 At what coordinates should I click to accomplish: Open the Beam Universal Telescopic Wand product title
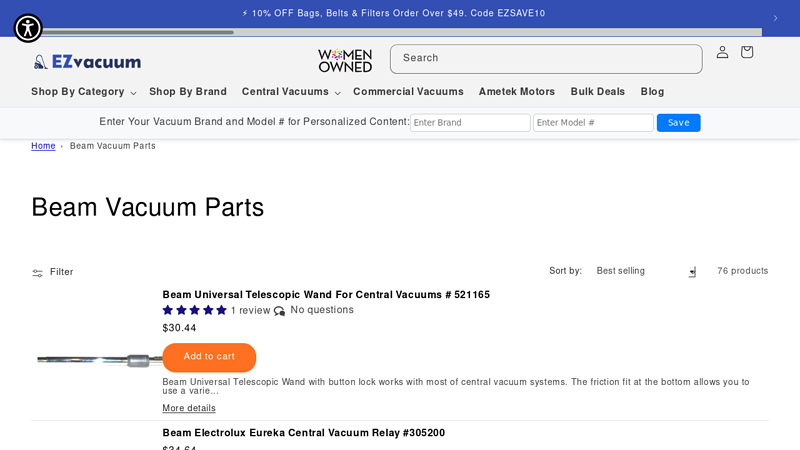[x=326, y=295]
